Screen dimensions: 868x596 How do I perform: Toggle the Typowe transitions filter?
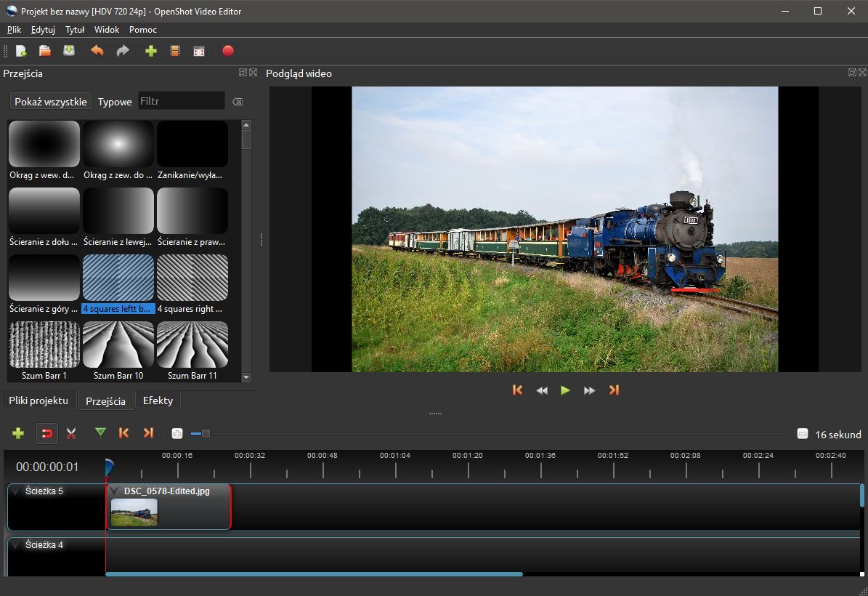115,102
